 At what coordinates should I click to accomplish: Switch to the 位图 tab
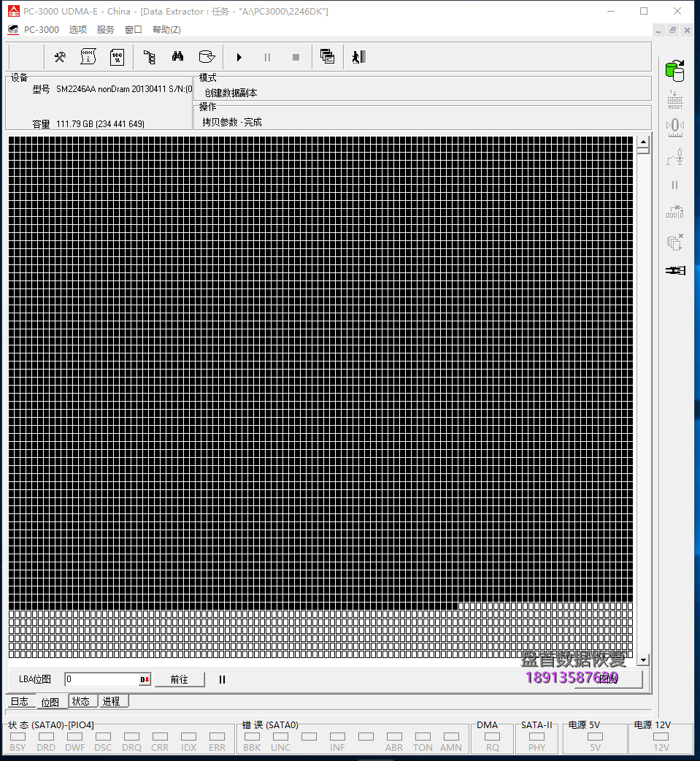point(50,702)
